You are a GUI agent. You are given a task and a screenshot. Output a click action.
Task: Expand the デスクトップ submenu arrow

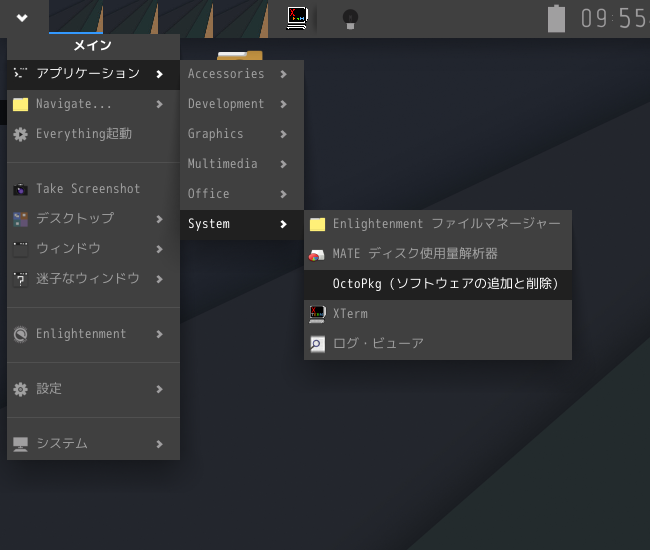tap(160, 219)
